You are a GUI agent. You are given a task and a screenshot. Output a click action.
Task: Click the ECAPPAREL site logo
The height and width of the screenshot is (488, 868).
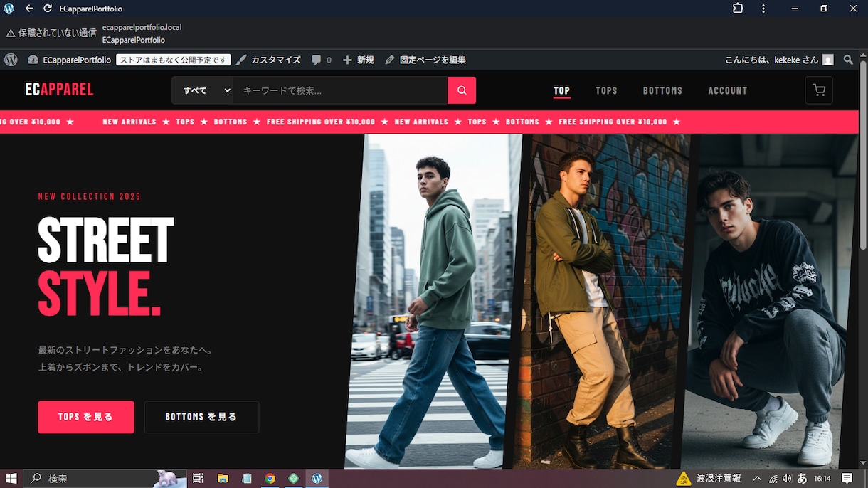pyautogui.click(x=59, y=90)
